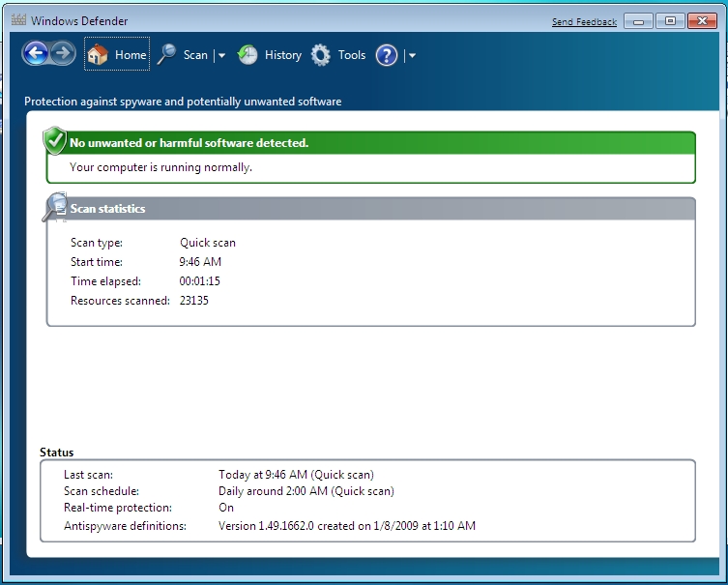Screen dimensions: 728x585
Task: Expand the Help options dropdown arrow
Action: tap(412, 55)
